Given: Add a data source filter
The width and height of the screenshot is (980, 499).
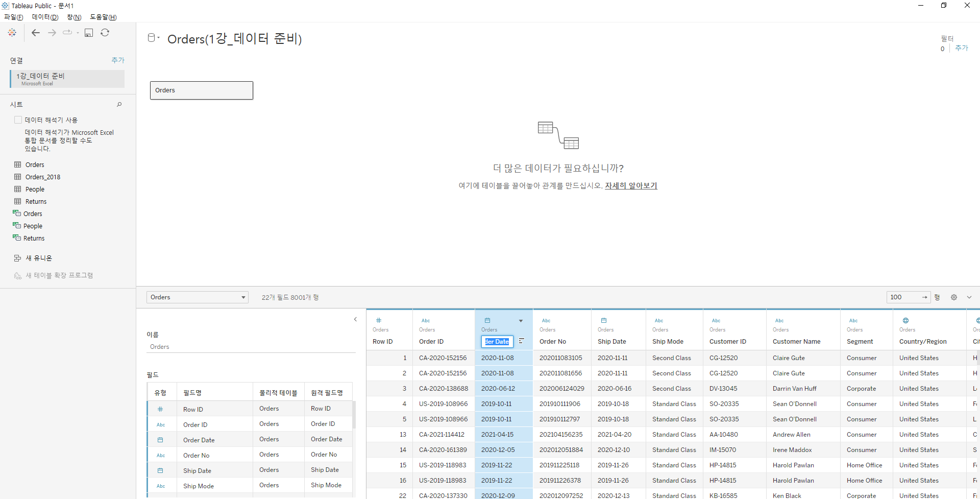Looking at the screenshot, I should [962, 48].
